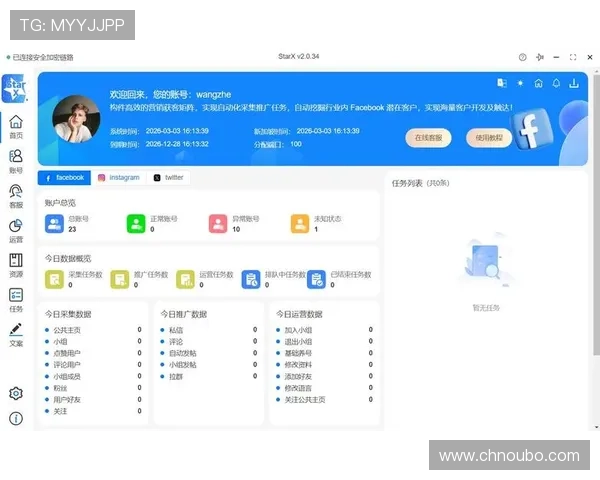This screenshot has width=600, height=480.
Task: Open the 运营 operations sidebar icon
Action: [16, 231]
